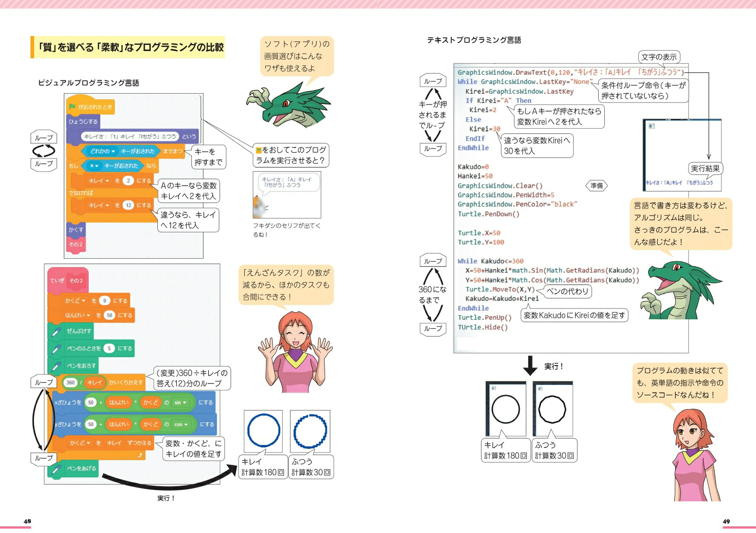Screen dimensions: 756x533
Task: Click the 360 value in the repeat block
Action: pyautogui.click(x=70, y=383)
